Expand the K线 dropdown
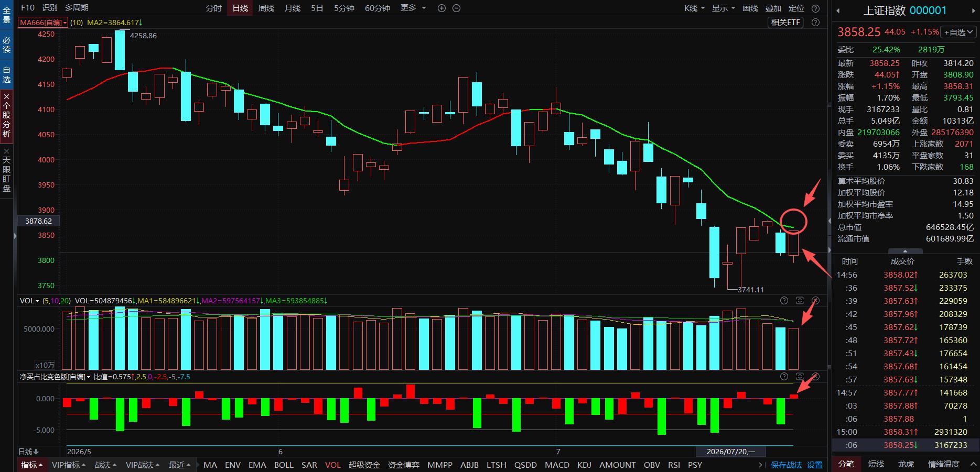 (694, 8)
